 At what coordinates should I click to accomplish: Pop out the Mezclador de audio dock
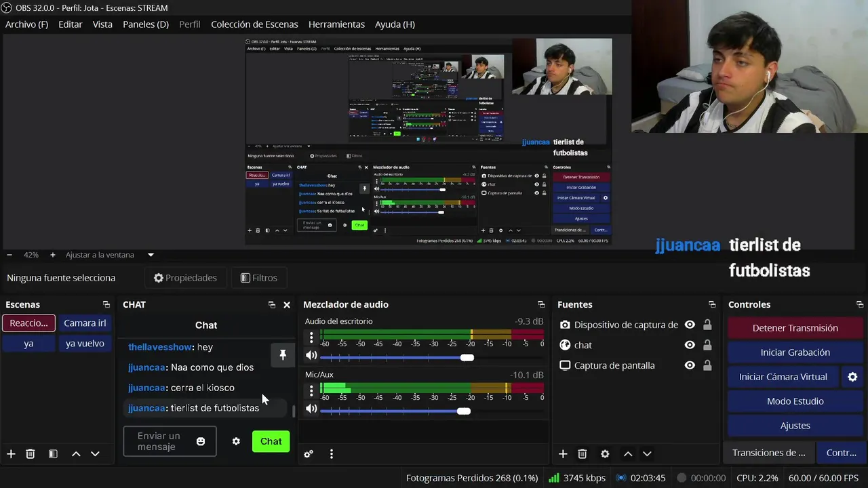point(541,305)
